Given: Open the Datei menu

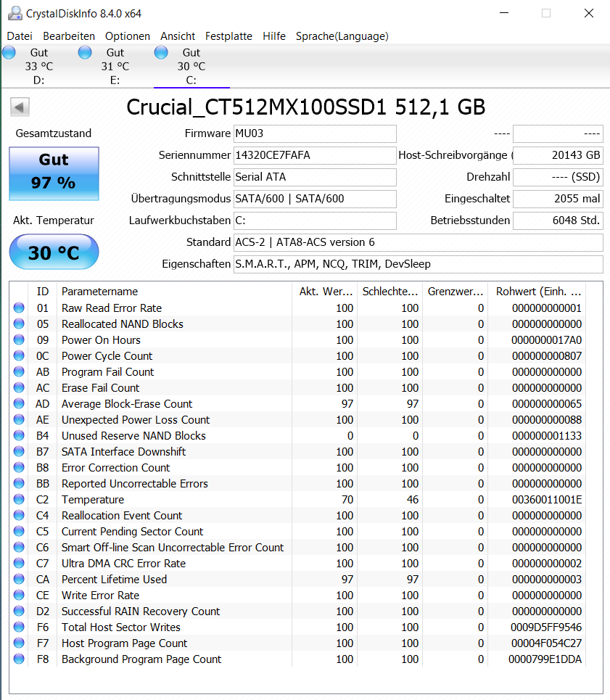Looking at the screenshot, I should click(x=20, y=36).
